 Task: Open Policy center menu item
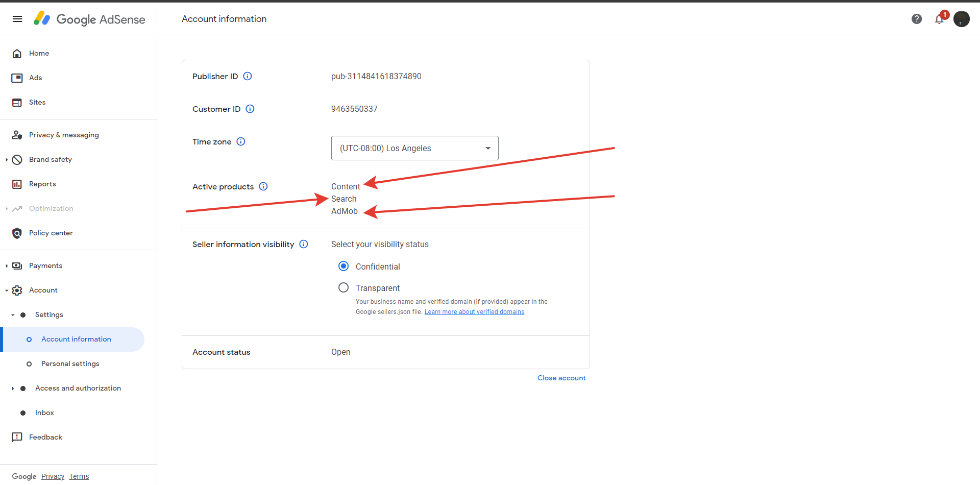point(51,233)
